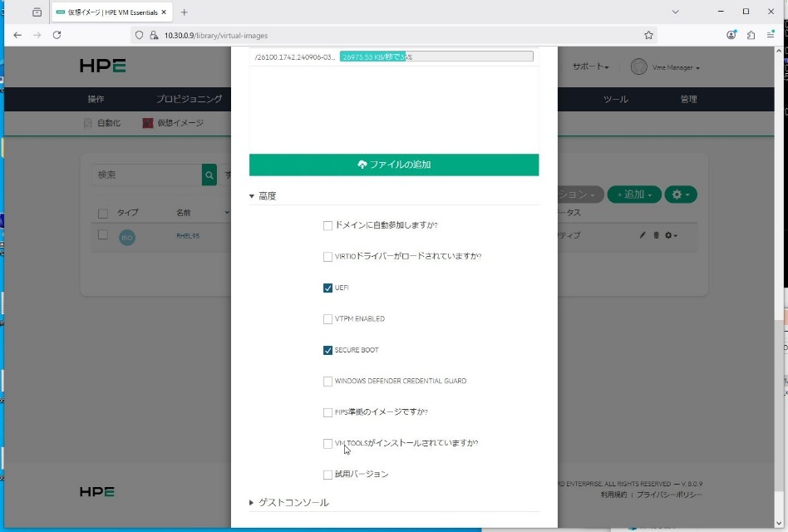This screenshot has height=532, width=788.
Task: Click the pencil edit icon for RHEL95
Action: (x=643, y=235)
